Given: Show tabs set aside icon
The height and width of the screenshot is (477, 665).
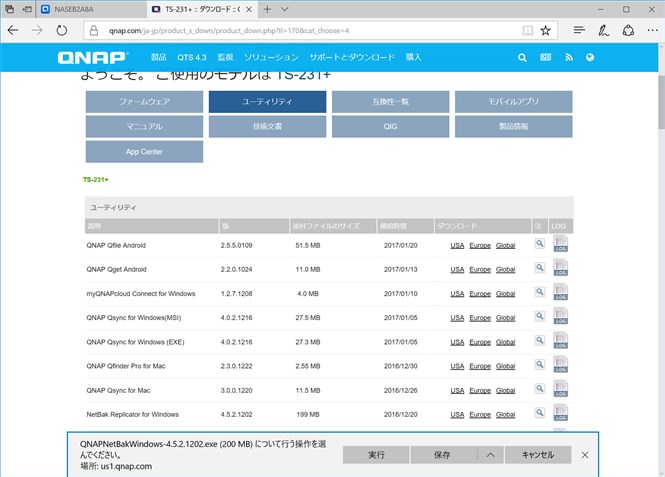Looking at the screenshot, I should pyautogui.click(x=9, y=9).
